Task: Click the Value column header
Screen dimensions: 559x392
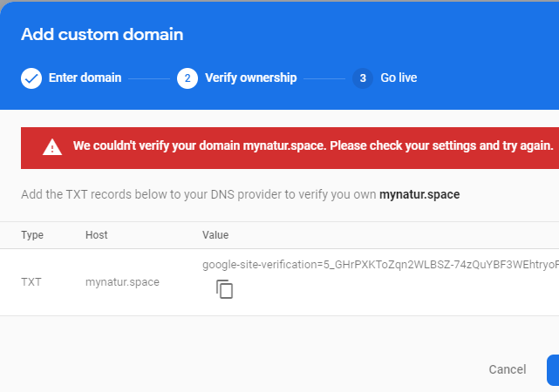Action: 215,235
